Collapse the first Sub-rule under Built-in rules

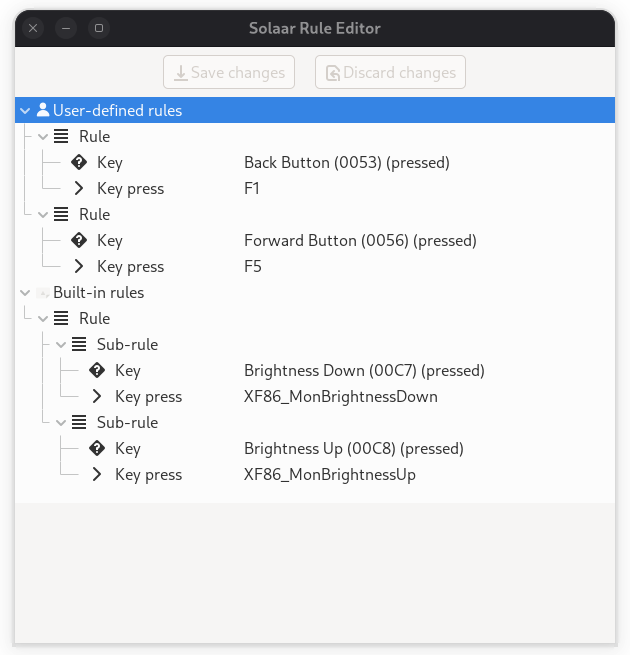[x=61, y=344]
